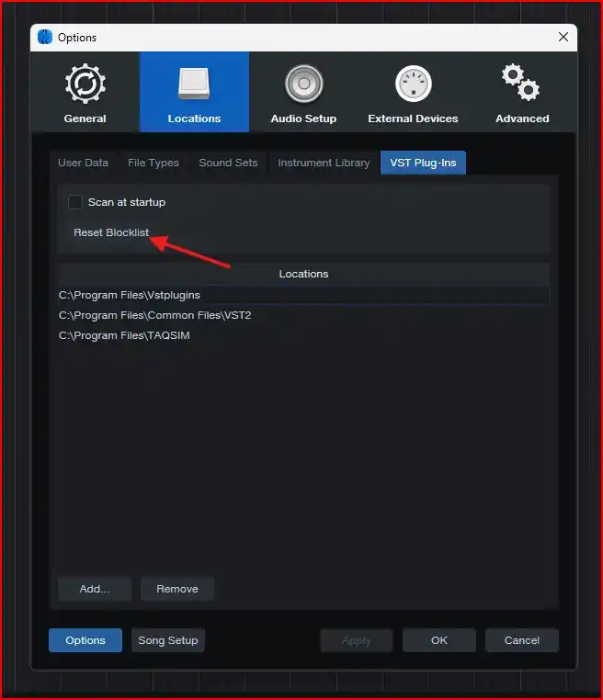Image resolution: width=603 pixels, height=700 pixels.
Task: Enable Scan at startup checkbox
Action: tap(75, 202)
